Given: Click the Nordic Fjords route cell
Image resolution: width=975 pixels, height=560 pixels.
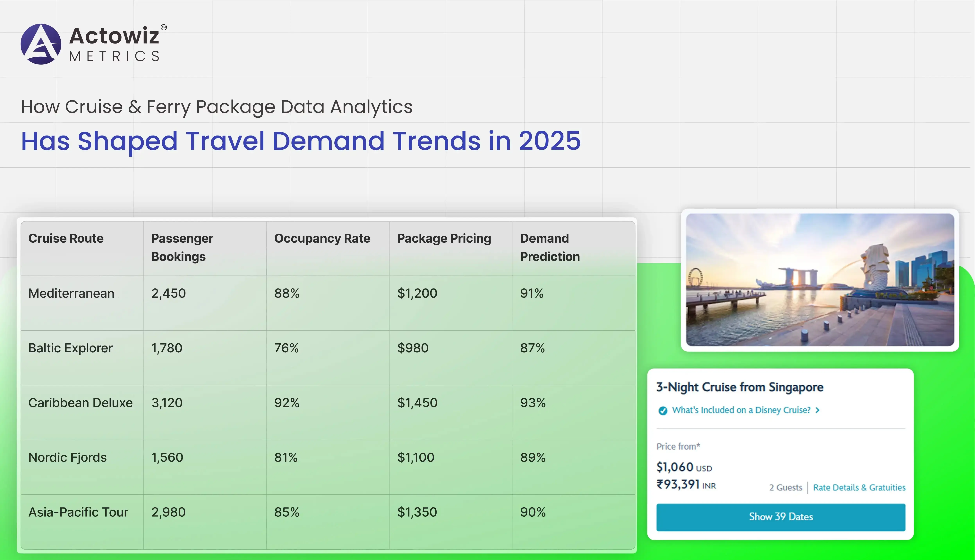Looking at the screenshot, I should pyautogui.click(x=67, y=458).
